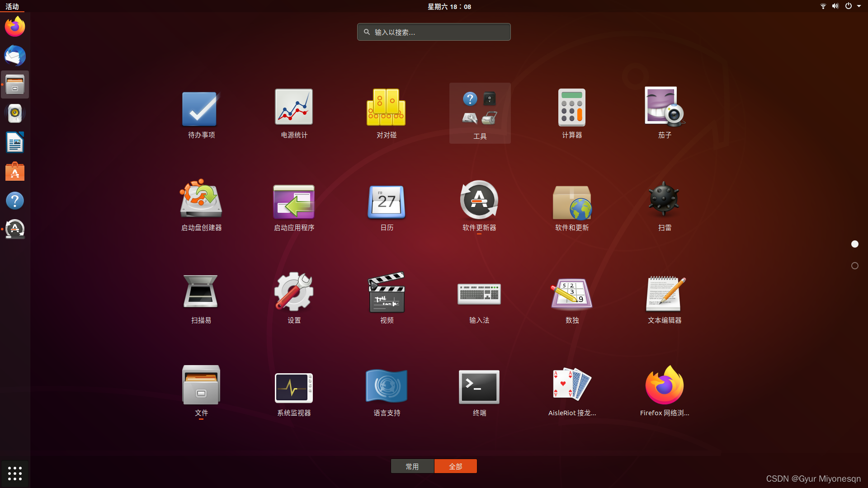868x488 pixels.
Task: Launch 软件更新器 from the app grid
Action: 479,206
